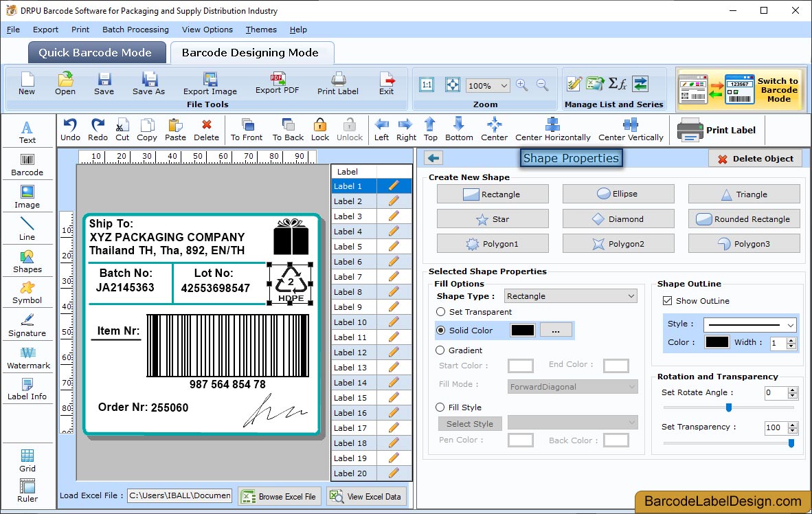Increase Set Rotate Angle stepper

[x=792, y=390]
